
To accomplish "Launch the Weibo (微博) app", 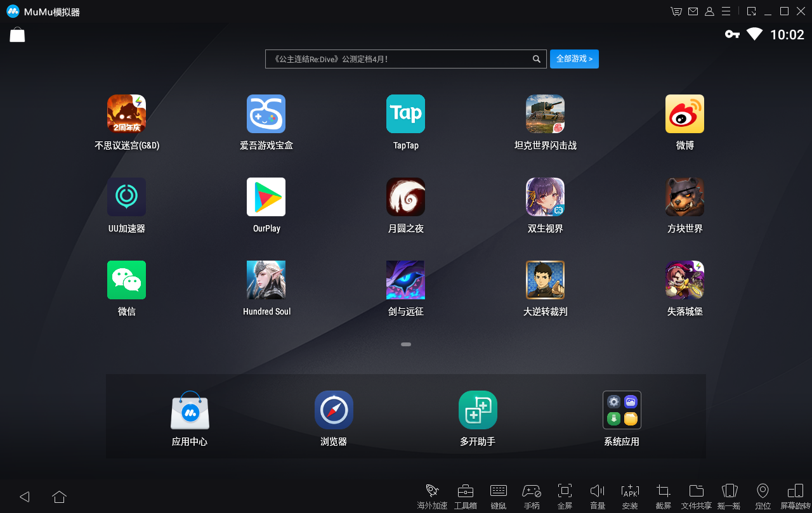I will coord(684,114).
